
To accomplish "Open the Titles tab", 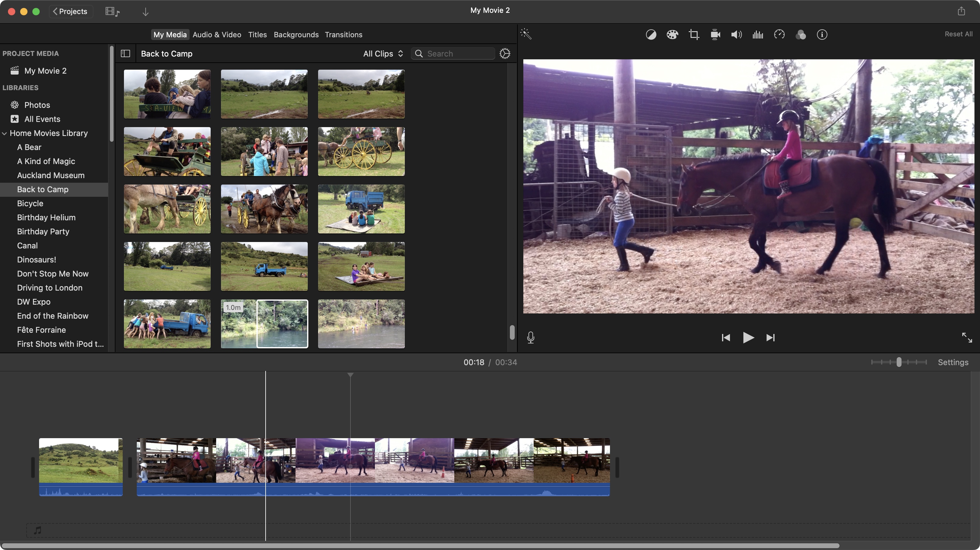I will point(257,35).
